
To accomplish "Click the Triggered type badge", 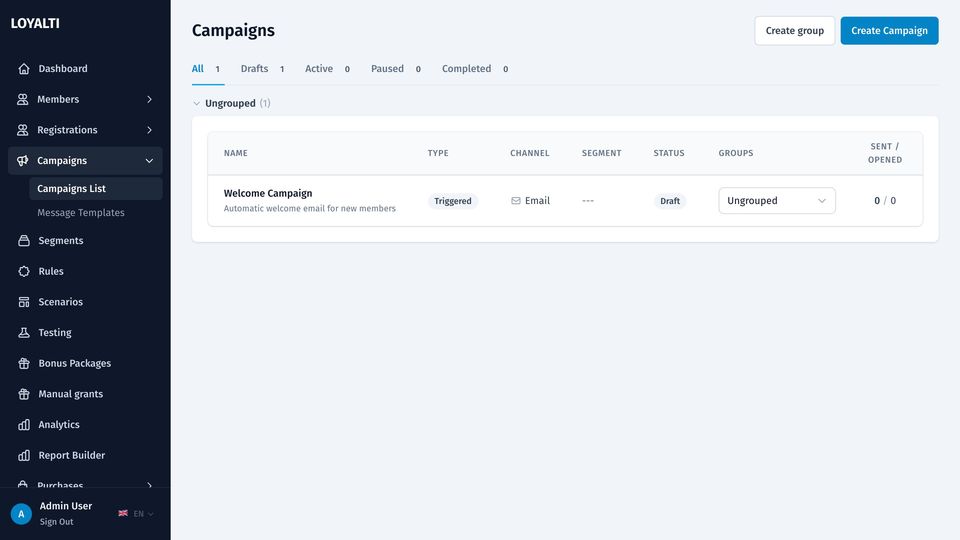I will (x=453, y=201).
